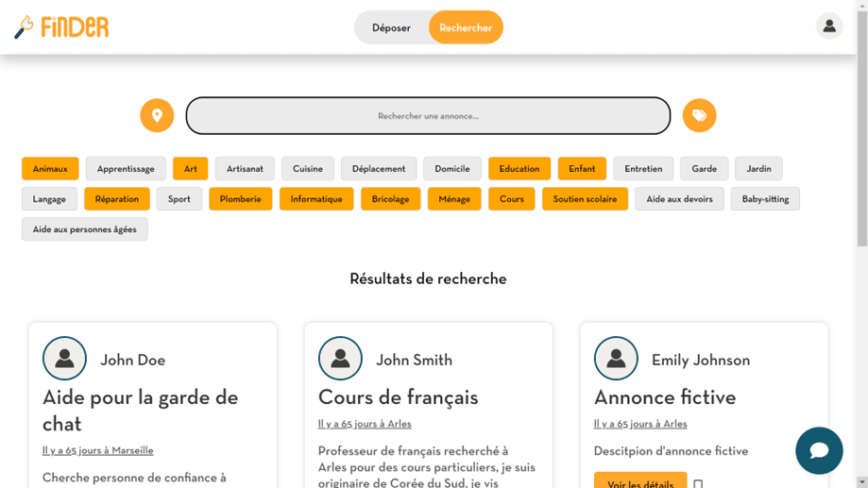Open the 'Il y a 65 jours à Marseille' link
868x488 pixels.
[97, 450]
